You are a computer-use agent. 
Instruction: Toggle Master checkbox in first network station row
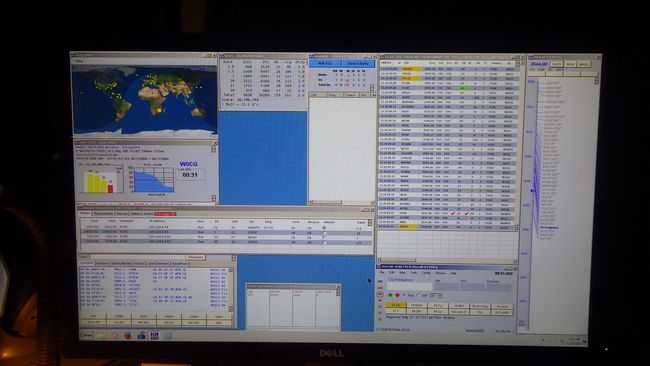pyautogui.click(x=325, y=228)
